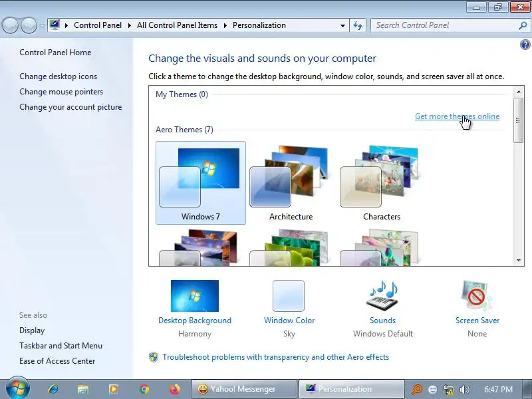Click the Window Color text link

289,321
